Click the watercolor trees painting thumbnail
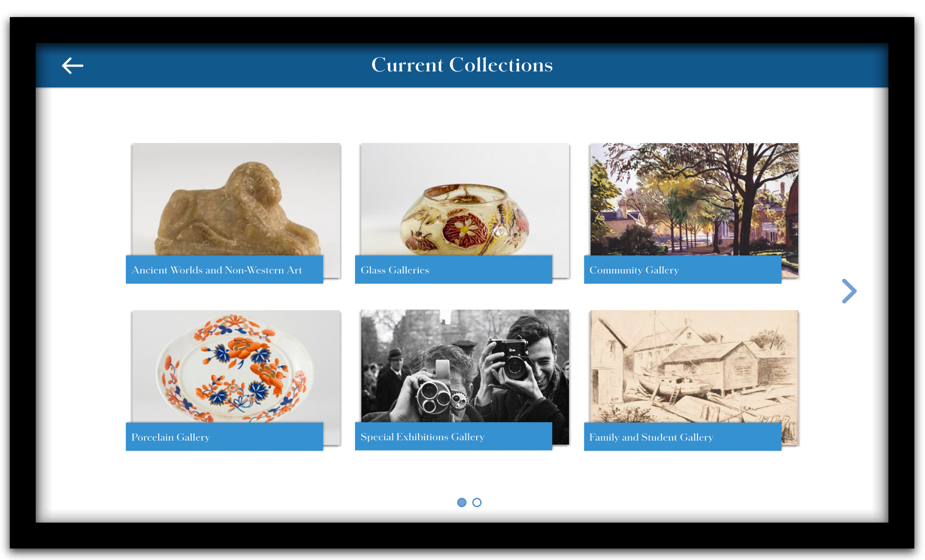 (x=694, y=199)
